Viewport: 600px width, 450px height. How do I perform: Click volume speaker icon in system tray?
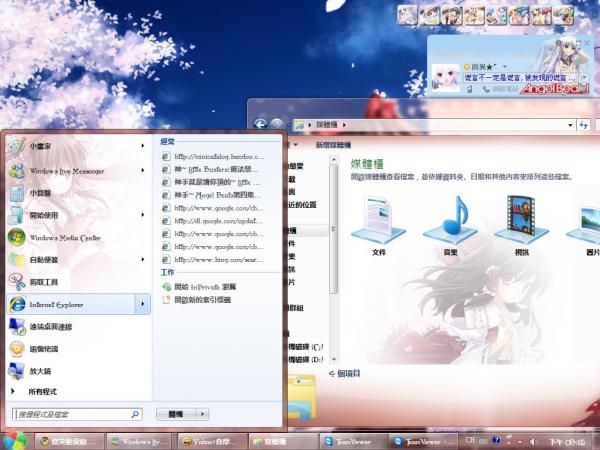tap(533, 442)
